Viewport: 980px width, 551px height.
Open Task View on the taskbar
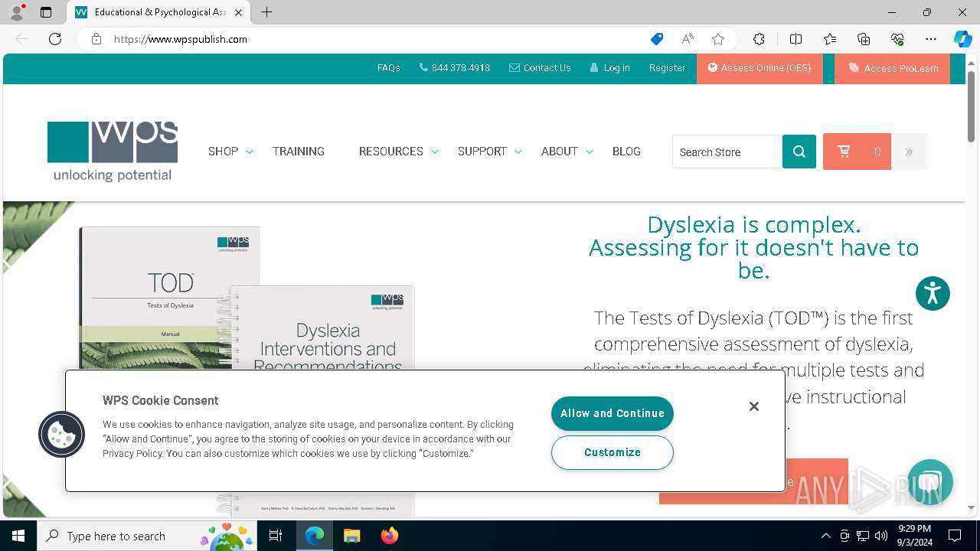point(276,536)
